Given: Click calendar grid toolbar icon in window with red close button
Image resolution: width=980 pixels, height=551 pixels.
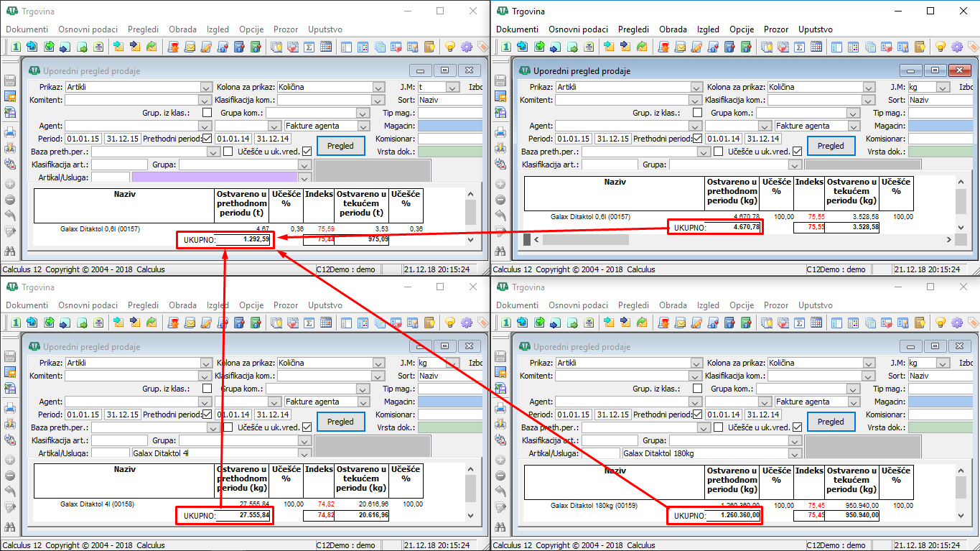Looking at the screenshot, I should point(816,47).
